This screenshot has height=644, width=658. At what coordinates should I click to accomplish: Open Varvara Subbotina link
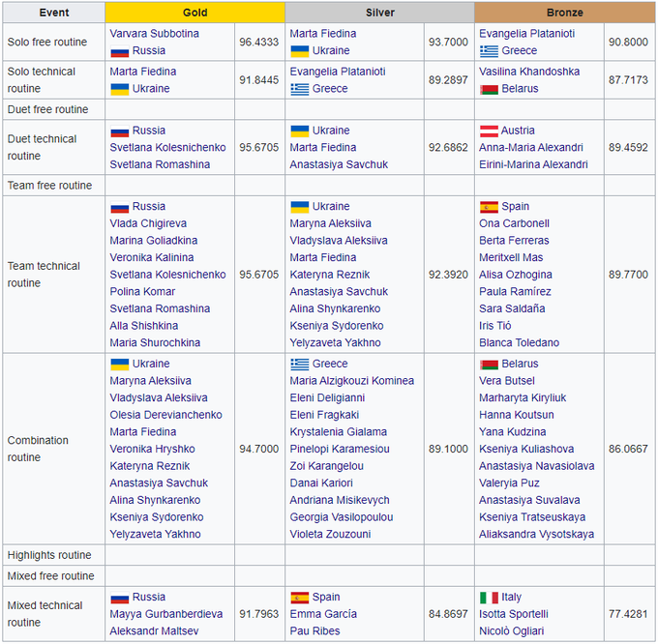pyautogui.click(x=154, y=33)
